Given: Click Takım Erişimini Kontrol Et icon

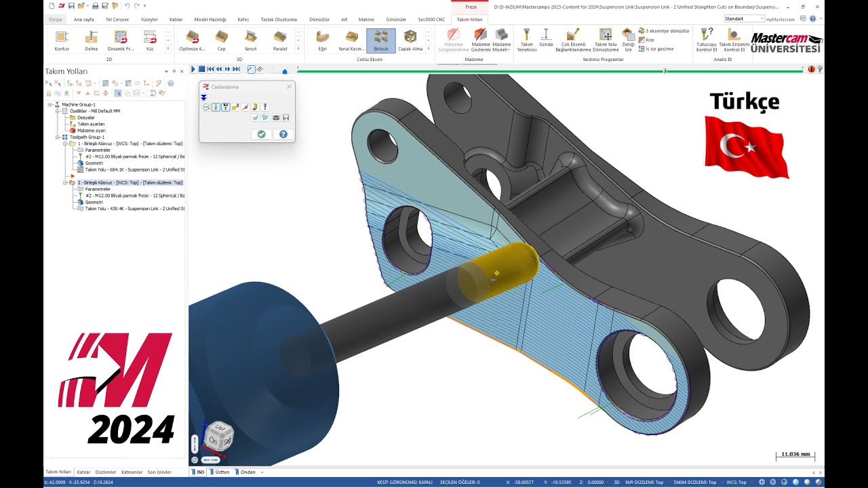Looking at the screenshot, I should pyautogui.click(x=734, y=41).
